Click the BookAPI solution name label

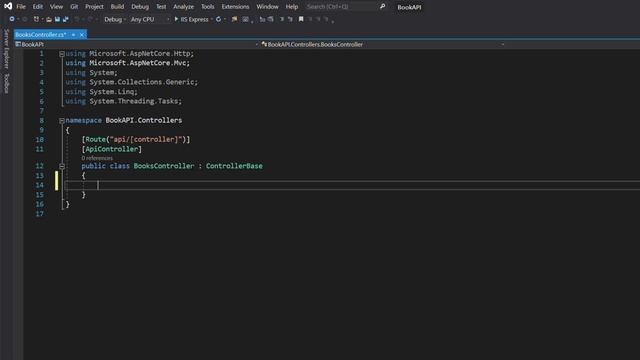click(409, 7)
